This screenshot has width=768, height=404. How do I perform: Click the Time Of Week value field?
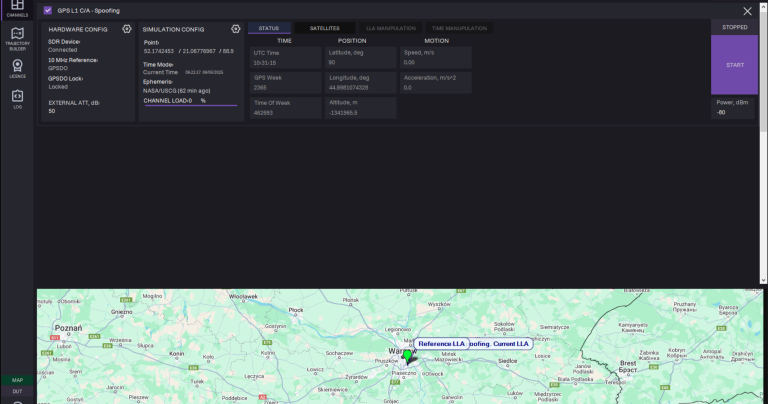point(286,108)
